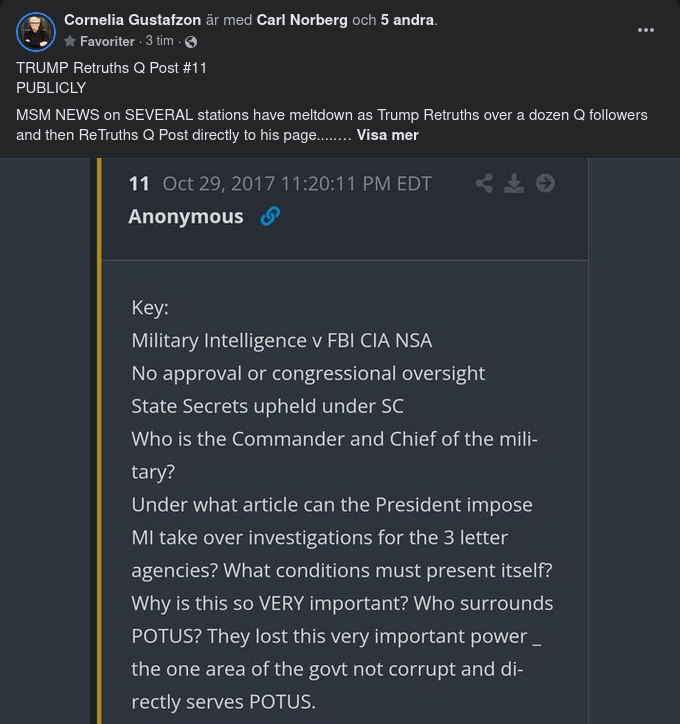Screen dimensions: 680x724
Task: Show the "5 andra" tagged people
Action: [x=407, y=20]
